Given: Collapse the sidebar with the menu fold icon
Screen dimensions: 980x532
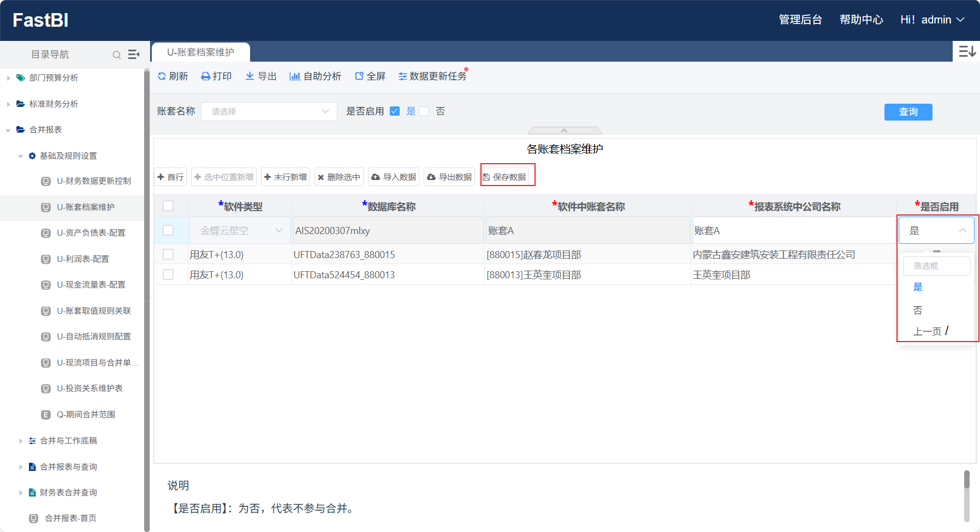Looking at the screenshot, I should (134, 55).
